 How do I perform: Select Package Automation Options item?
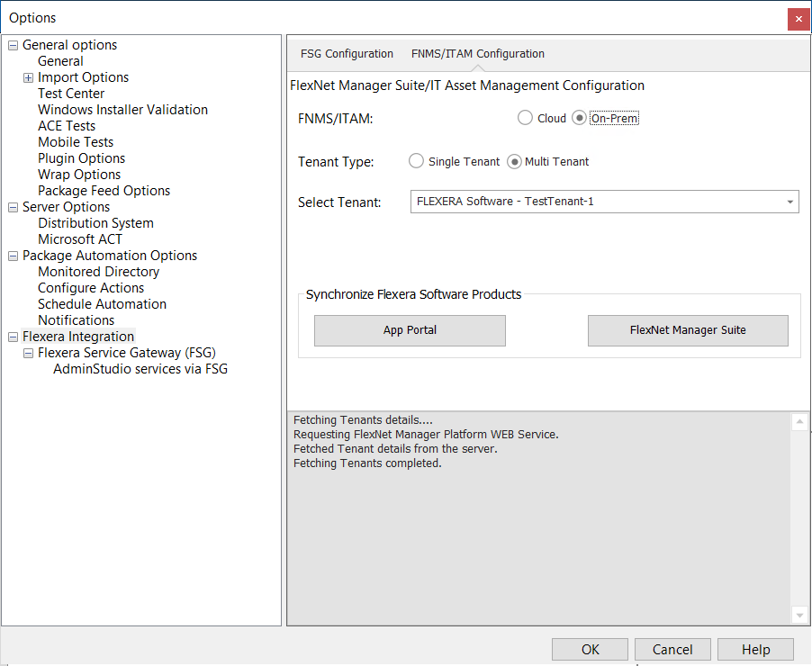pyautogui.click(x=110, y=256)
